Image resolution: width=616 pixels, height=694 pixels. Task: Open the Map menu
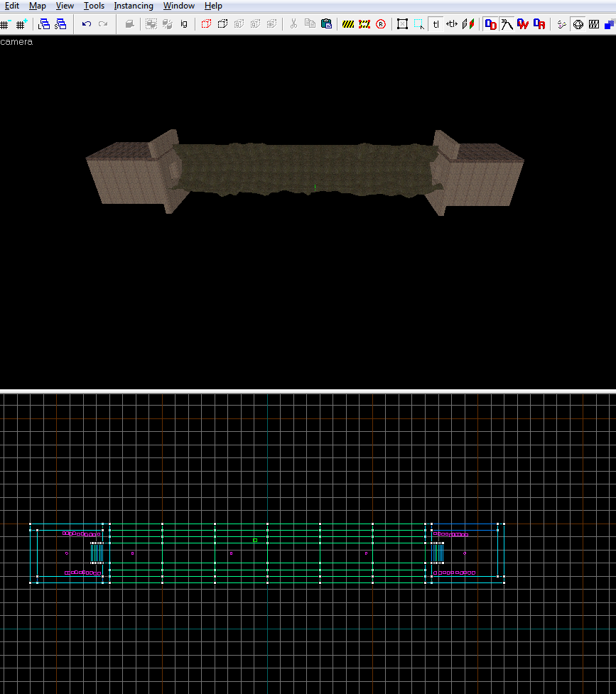pyautogui.click(x=38, y=6)
